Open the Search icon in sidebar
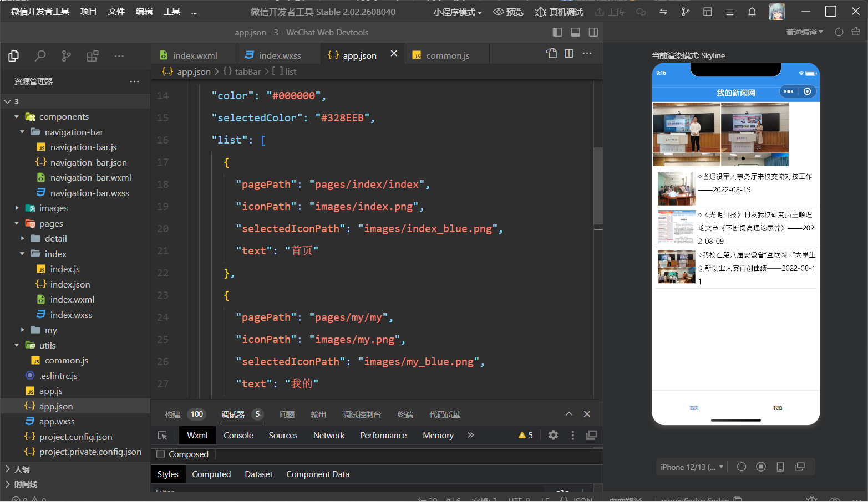The image size is (868, 502). click(40, 56)
